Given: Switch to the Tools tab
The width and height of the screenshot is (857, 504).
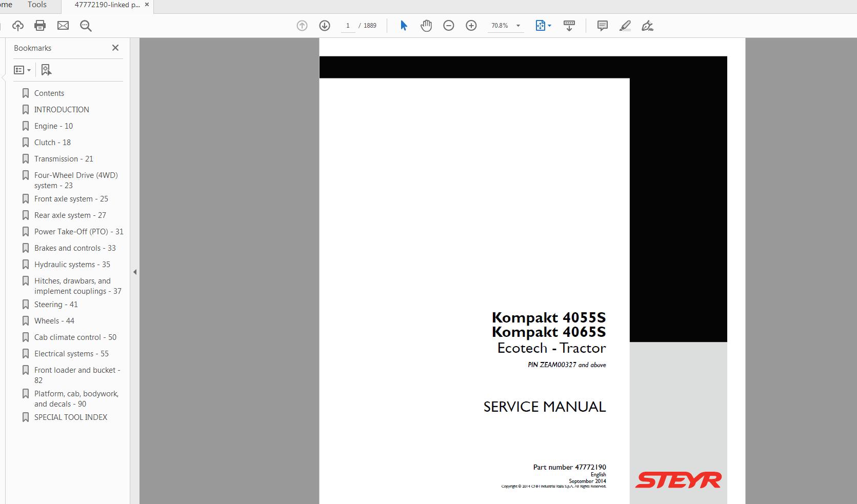Looking at the screenshot, I should point(37,5).
